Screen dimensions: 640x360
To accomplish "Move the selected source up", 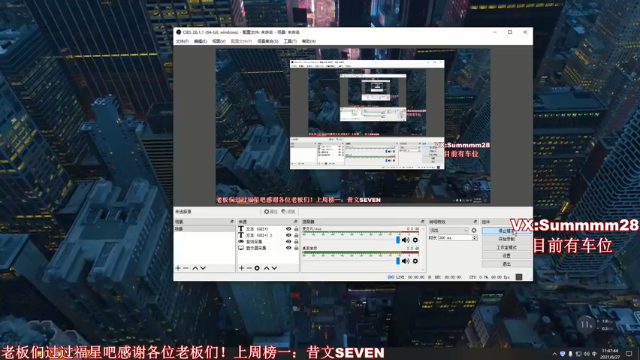I will point(266,268).
